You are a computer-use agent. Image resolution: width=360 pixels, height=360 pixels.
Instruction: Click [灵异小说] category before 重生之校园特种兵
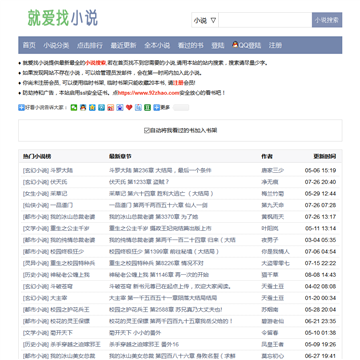pos(36,263)
